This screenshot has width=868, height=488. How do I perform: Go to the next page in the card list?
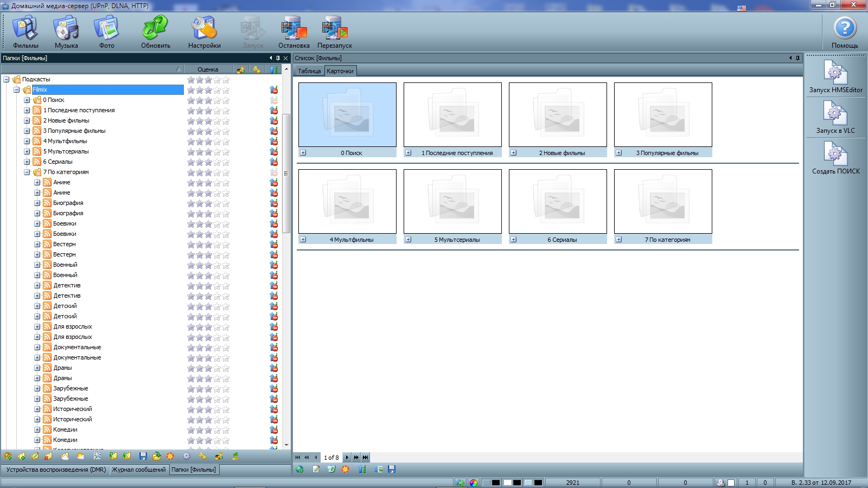pyautogui.click(x=347, y=458)
